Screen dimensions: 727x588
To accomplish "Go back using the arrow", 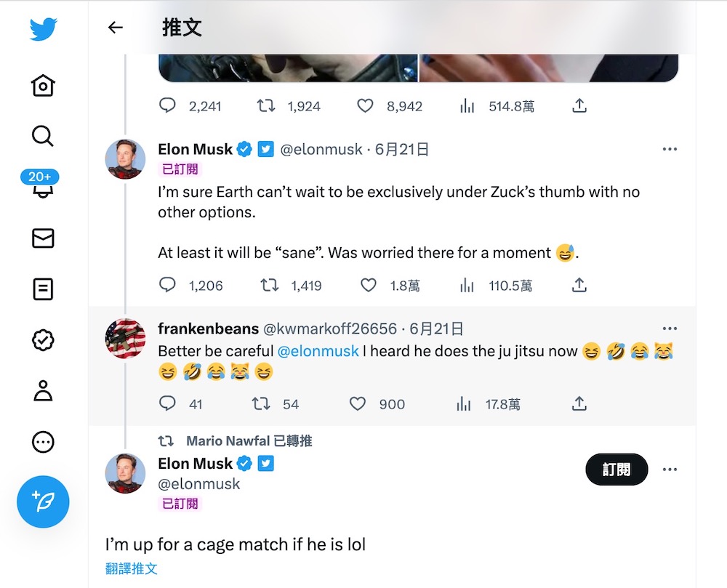I will tap(115, 28).
